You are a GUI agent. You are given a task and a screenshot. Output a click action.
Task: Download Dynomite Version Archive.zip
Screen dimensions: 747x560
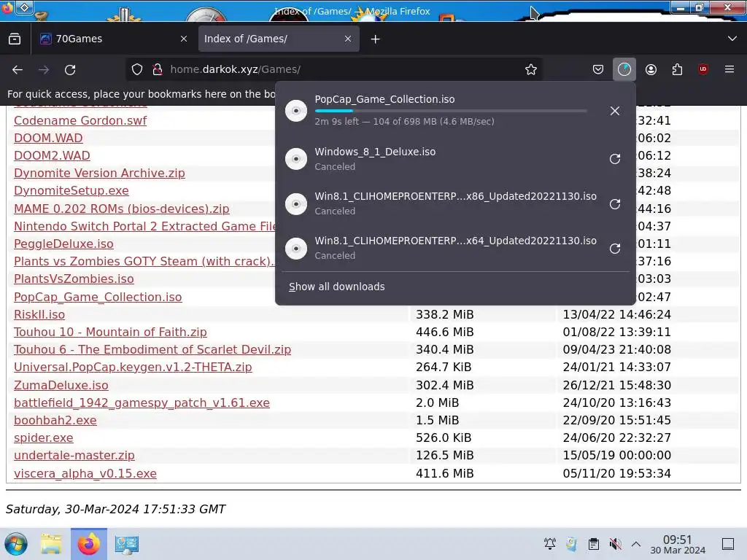point(99,174)
